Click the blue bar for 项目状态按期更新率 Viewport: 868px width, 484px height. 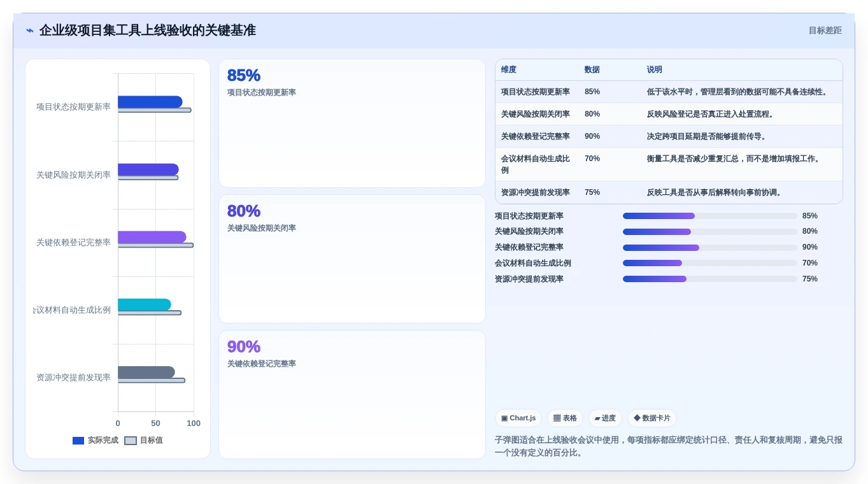pos(150,102)
